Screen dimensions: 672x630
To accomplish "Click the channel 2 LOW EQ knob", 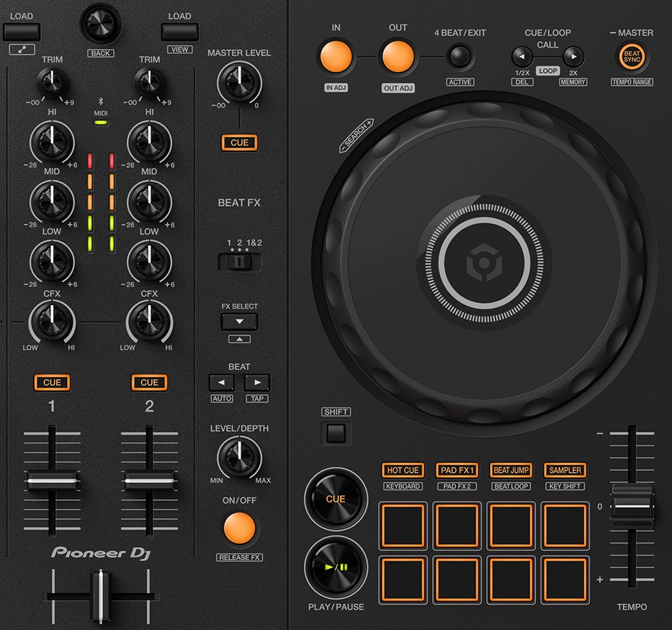I will [x=150, y=262].
